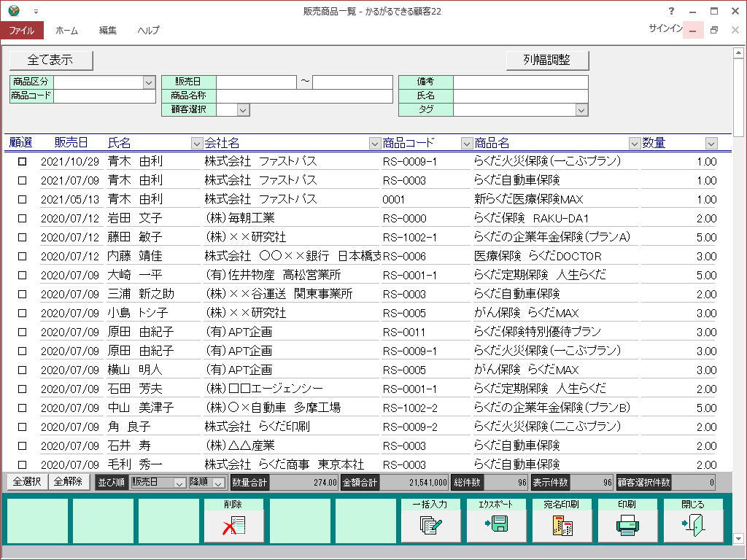Open the ファイル tab

click(22, 31)
